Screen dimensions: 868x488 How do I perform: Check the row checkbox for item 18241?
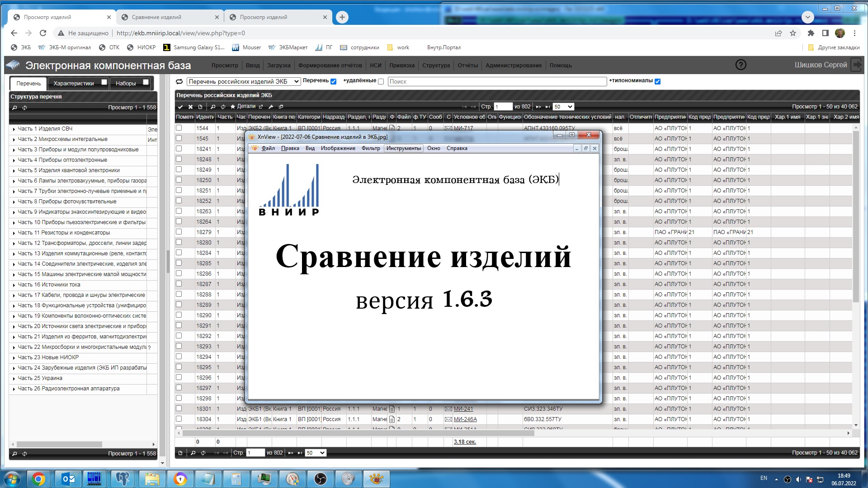(x=179, y=149)
